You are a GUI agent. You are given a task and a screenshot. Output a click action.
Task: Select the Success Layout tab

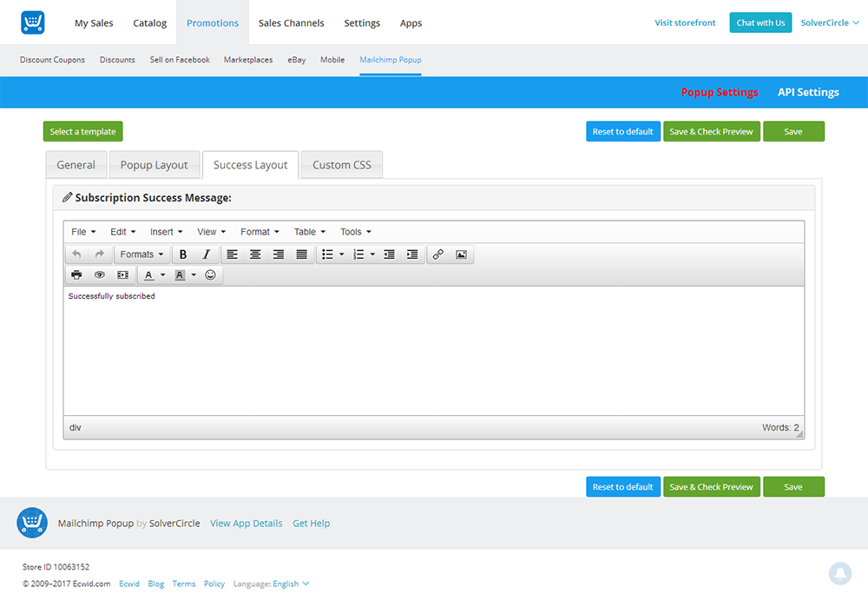click(x=250, y=164)
